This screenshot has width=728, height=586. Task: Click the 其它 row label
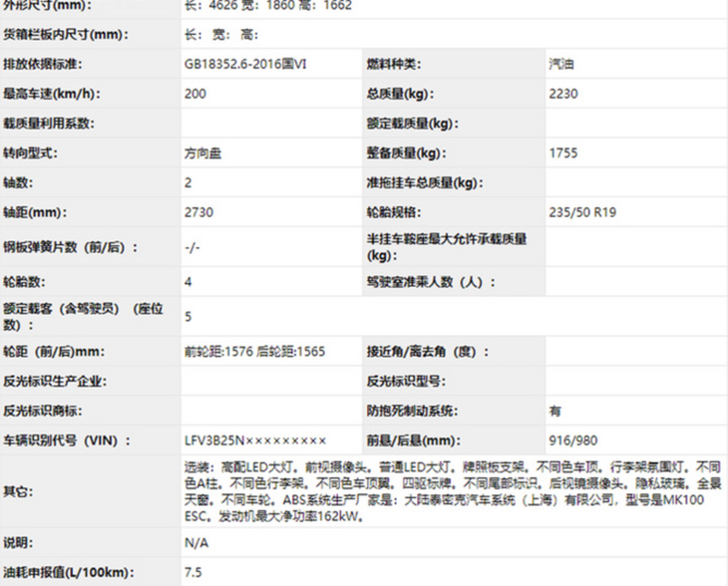18,491
